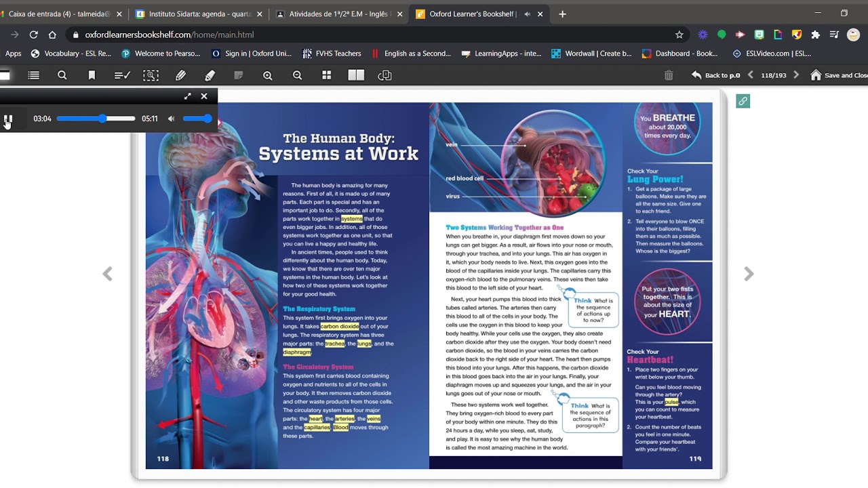Click the highlighted word 'systems'
The height and width of the screenshot is (488, 868).
click(x=351, y=219)
